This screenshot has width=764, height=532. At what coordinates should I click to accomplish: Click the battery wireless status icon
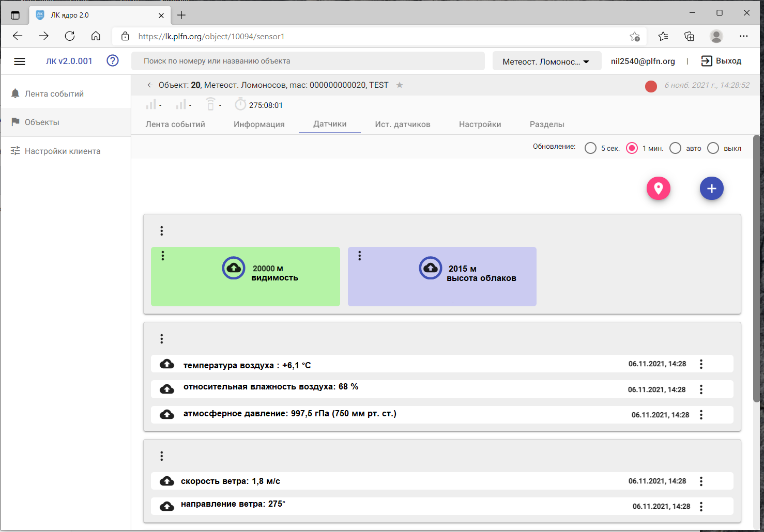pyautogui.click(x=210, y=104)
